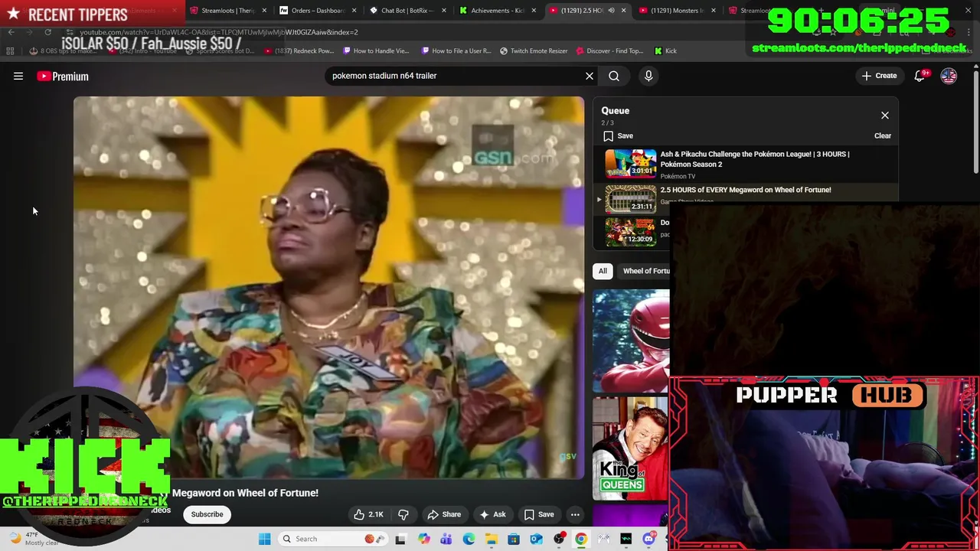Clear the queue
Screen dimensions: 980x551
click(883, 136)
